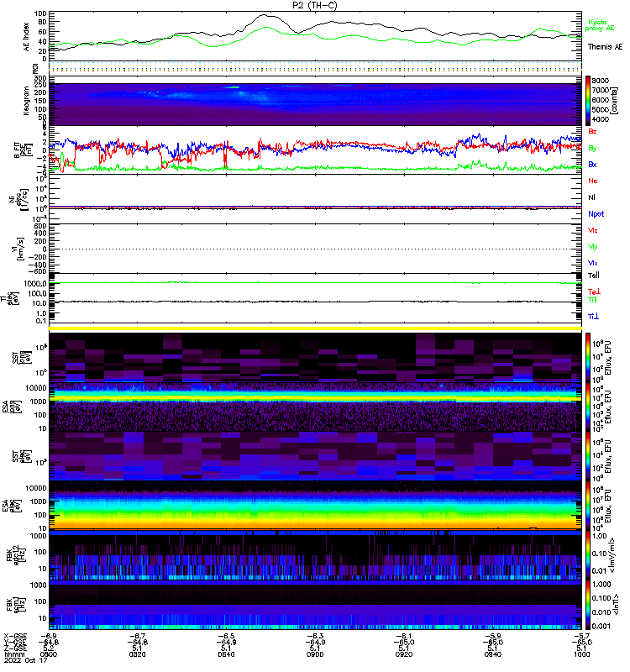This screenshot has width=630, height=672.
Task: Click the X-GSE value -8.3
Action: pos(315,637)
